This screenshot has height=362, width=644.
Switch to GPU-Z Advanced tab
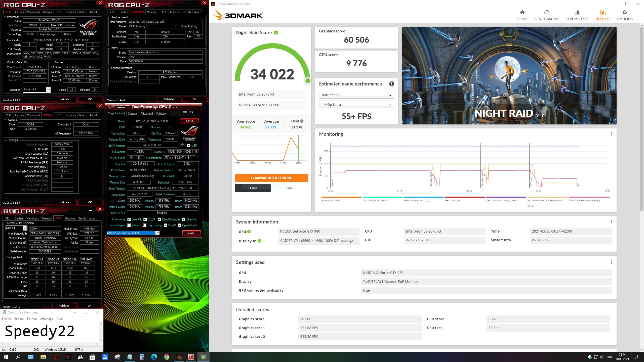(x=146, y=114)
